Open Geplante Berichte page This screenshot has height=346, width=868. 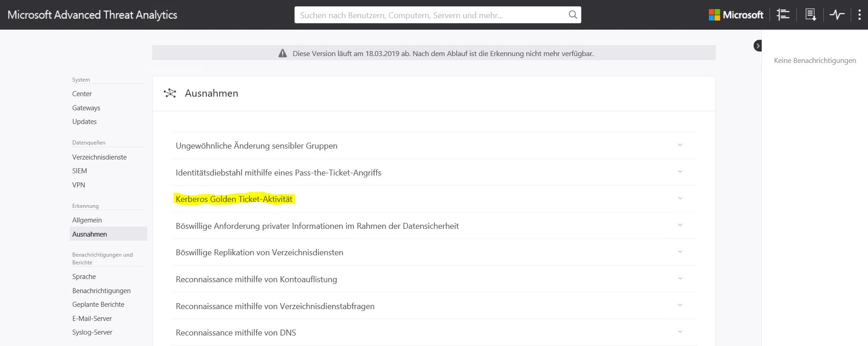[98, 305]
